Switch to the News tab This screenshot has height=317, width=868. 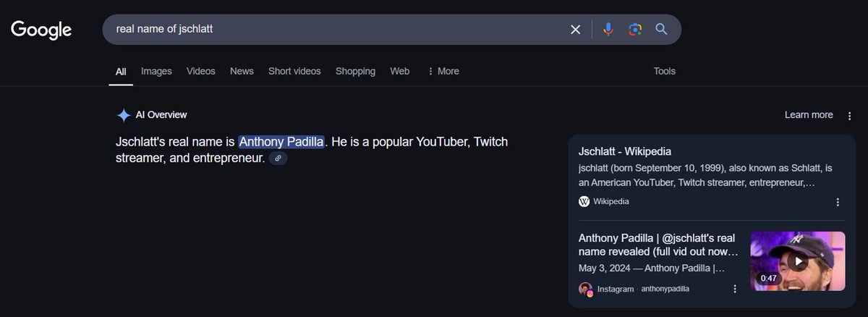242,71
